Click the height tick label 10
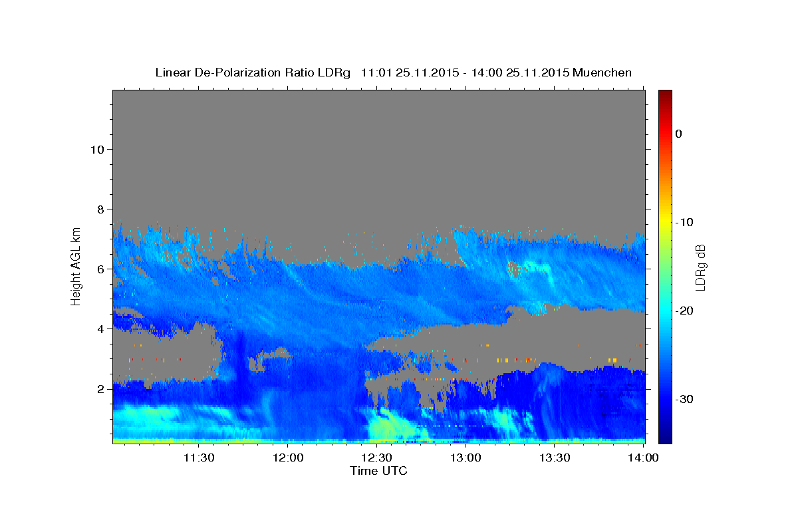This screenshot has width=798, height=532. click(x=97, y=149)
